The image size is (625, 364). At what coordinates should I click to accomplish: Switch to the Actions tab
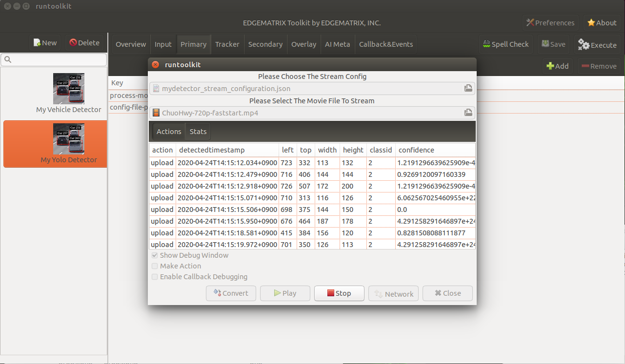(169, 132)
